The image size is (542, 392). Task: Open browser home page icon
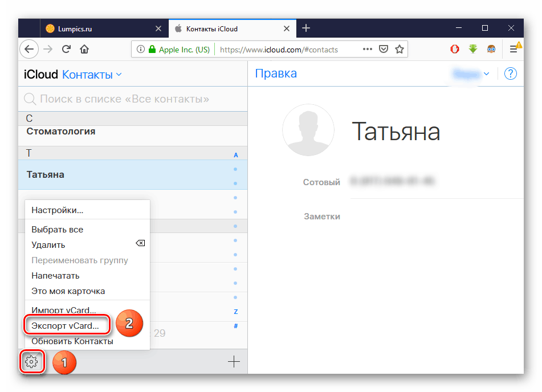[84, 49]
